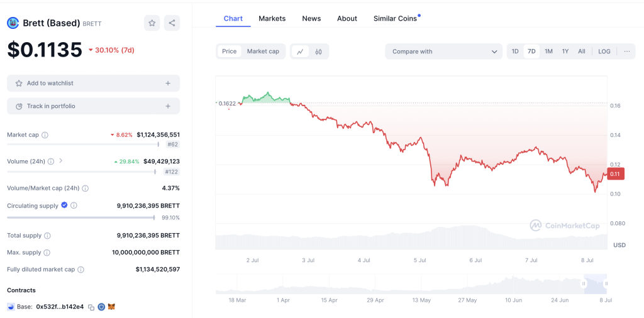Click the $49,429,123 volume value
Image resolution: width=644 pixels, height=318 pixels.
(x=162, y=162)
